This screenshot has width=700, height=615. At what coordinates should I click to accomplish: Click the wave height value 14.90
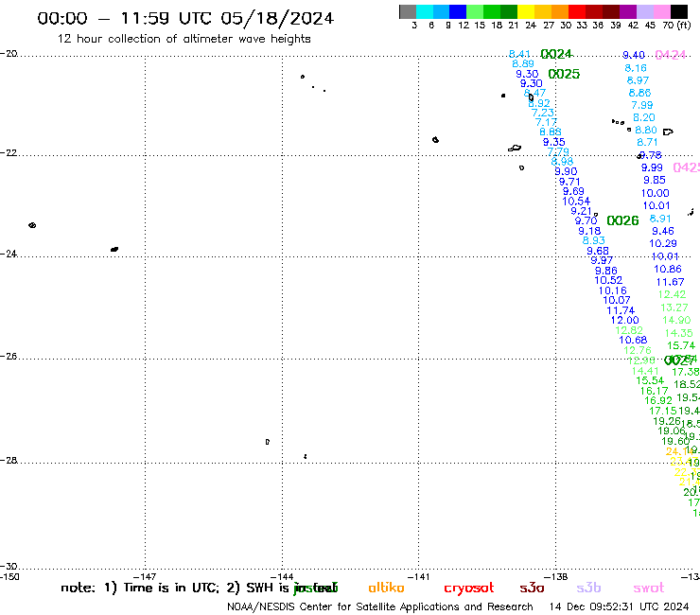tap(676, 320)
